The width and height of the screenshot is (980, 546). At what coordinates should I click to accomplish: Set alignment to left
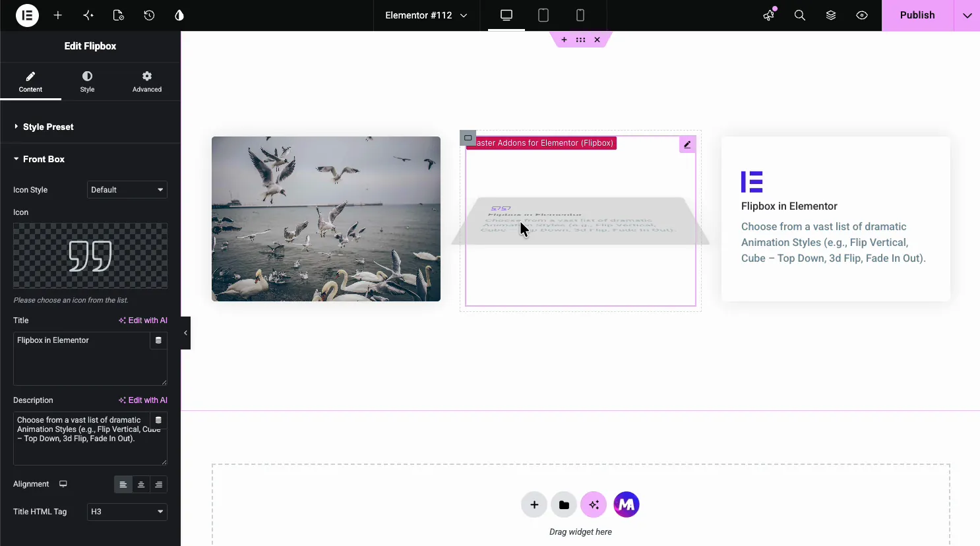click(123, 485)
